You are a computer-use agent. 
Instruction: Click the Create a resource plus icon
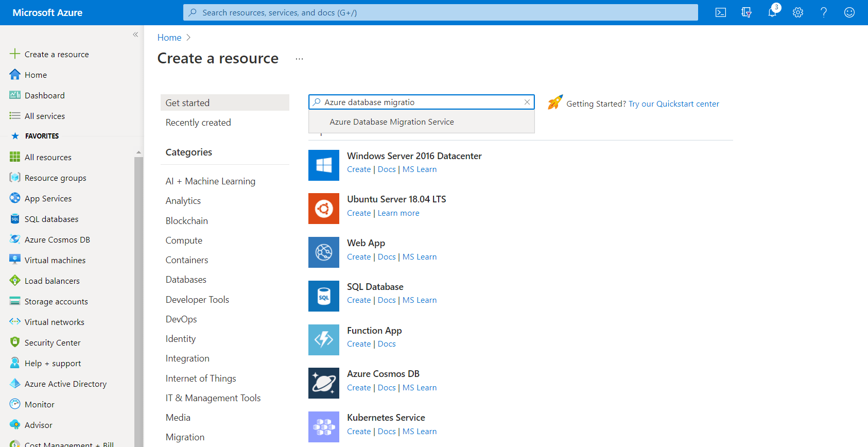tap(15, 54)
